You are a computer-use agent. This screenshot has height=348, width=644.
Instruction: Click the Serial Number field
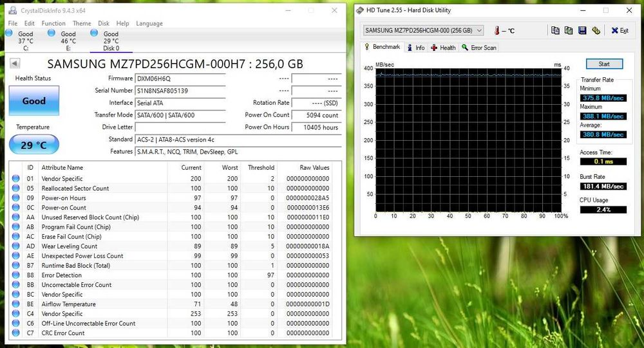(x=180, y=91)
